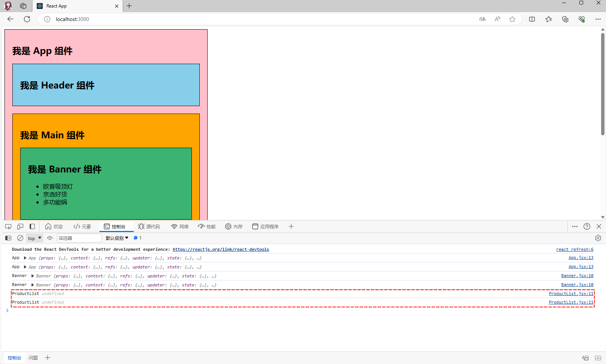Open the 默认级别 log level dropdown
The image size is (606, 364).
click(x=117, y=238)
